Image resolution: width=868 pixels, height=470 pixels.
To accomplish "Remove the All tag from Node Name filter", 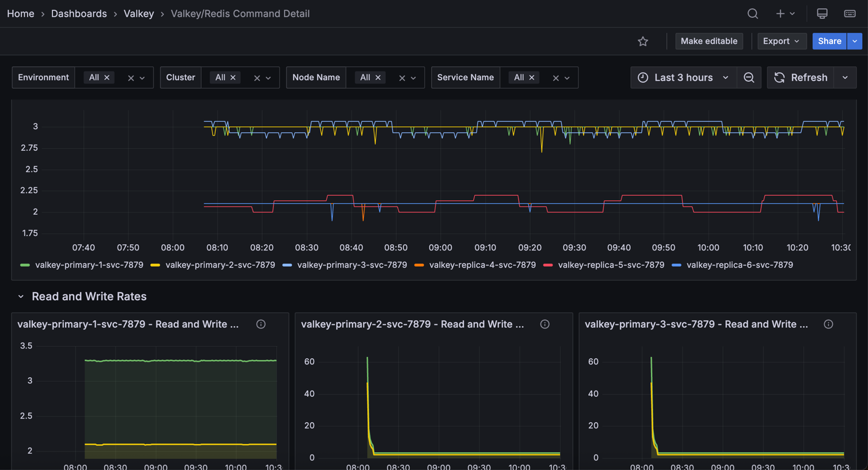I will (378, 77).
